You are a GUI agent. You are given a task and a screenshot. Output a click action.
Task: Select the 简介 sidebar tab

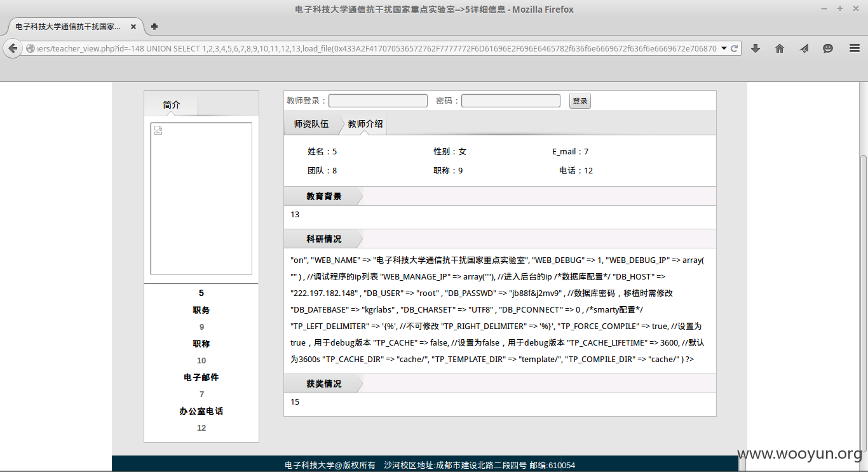[x=172, y=105]
